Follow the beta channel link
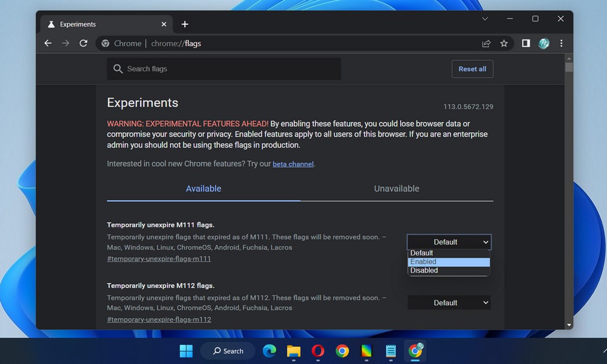 point(293,164)
